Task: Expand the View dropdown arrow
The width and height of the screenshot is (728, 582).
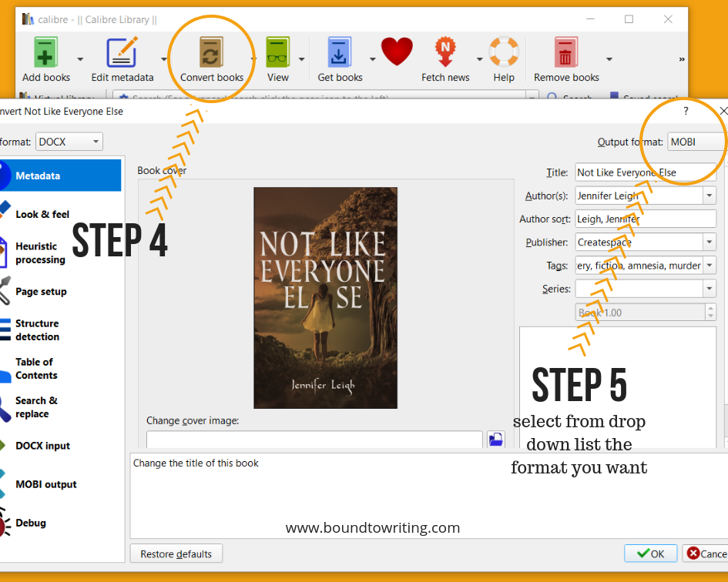Action: tap(302, 59)
